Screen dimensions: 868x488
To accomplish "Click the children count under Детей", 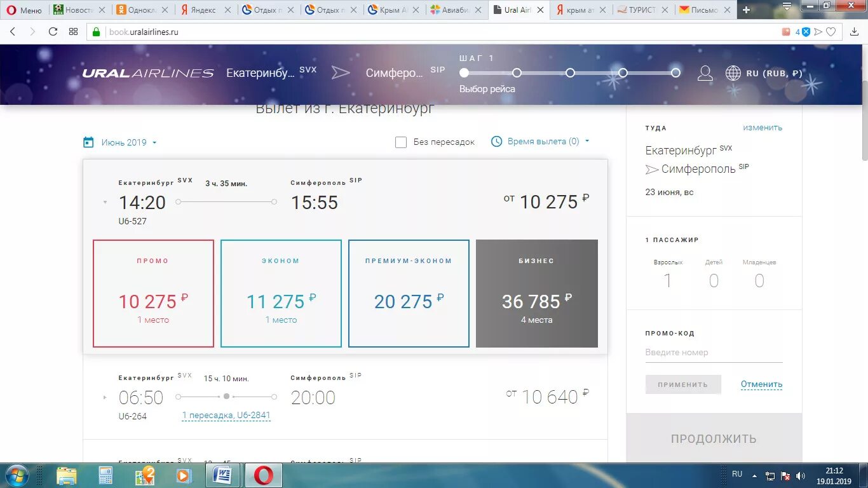I will point(714,281).
